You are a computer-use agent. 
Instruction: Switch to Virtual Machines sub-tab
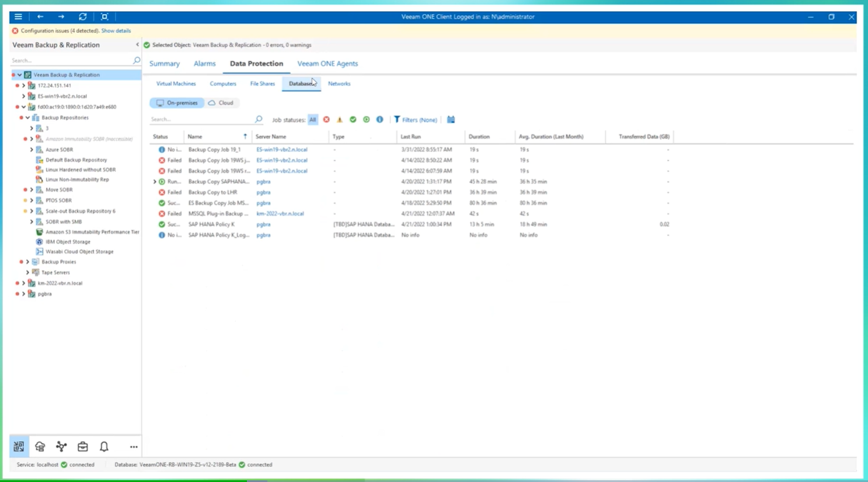tap(176, 84)
